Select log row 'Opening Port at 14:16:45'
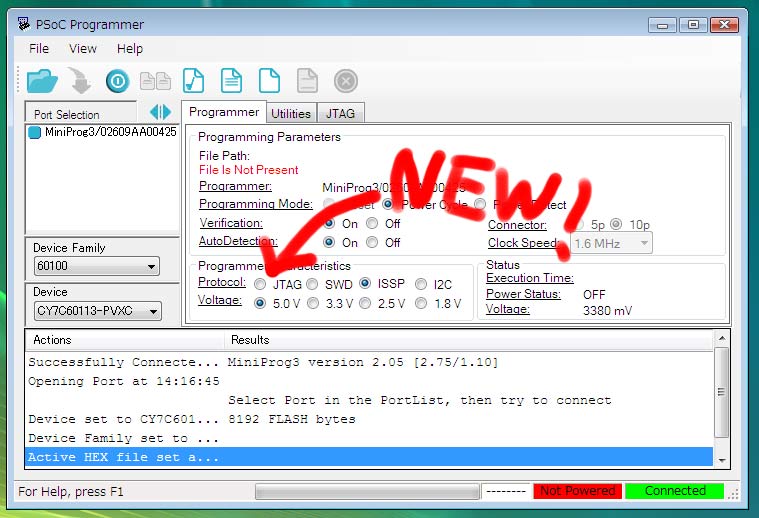759x518 pixels. tap(369, 381)
